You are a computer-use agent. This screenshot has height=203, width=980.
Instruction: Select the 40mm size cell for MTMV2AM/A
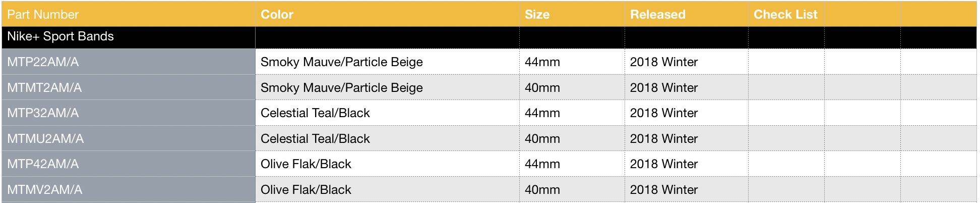point(542,190)
